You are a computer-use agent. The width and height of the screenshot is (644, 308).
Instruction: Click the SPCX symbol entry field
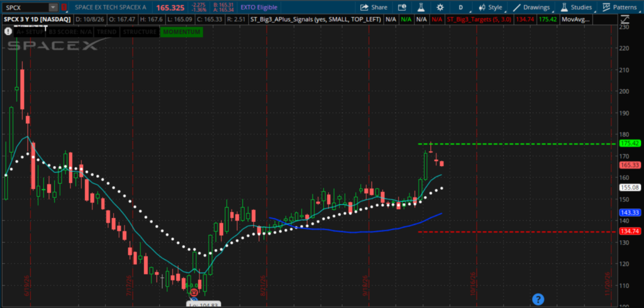click(25, 7)
